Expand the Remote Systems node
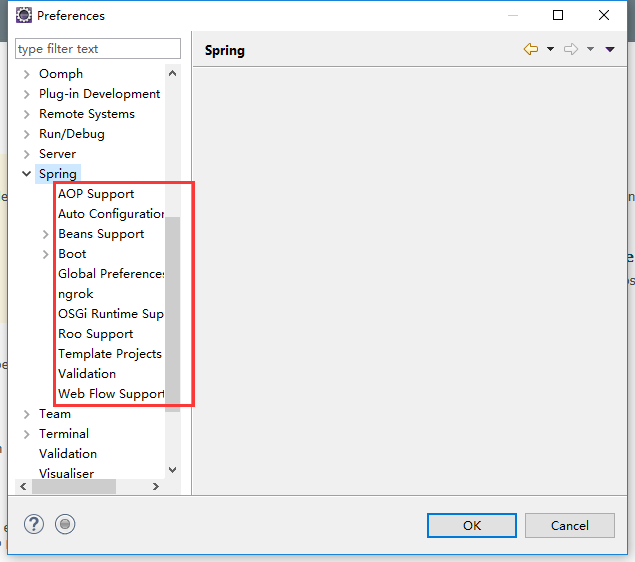The height and width of the screenshot is (562, 635). pyautogui.click(x=27, y=114)
